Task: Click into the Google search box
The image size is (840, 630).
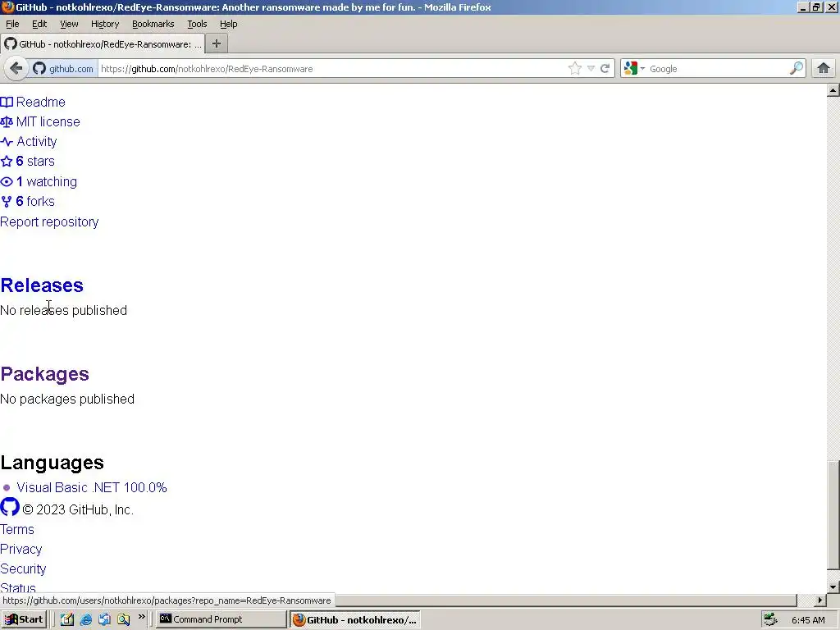Action: (718, 69)
